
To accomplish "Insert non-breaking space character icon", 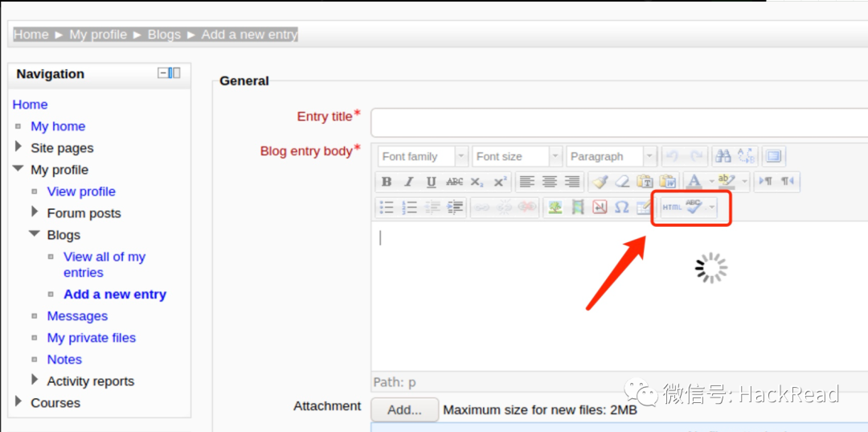I will pos(600,207).
